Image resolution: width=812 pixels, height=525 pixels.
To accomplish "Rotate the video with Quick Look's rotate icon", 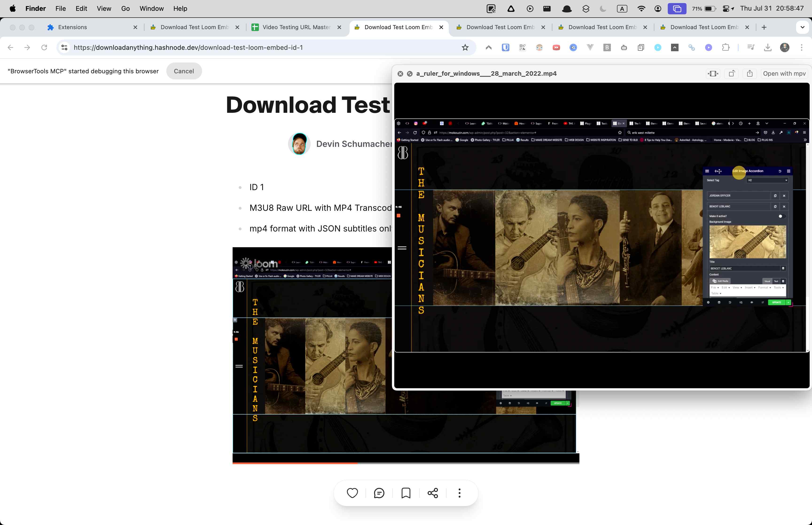I will pos(731,73).
